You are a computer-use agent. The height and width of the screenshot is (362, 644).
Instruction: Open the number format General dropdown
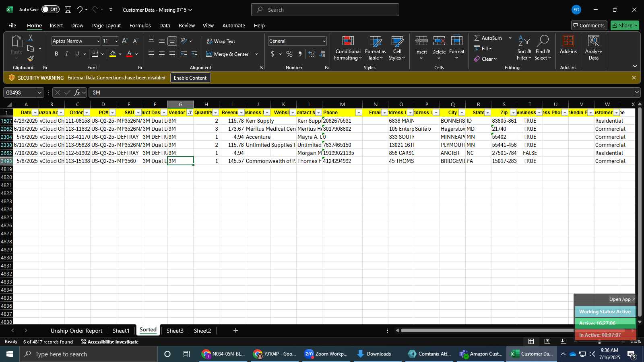point(324,41)
